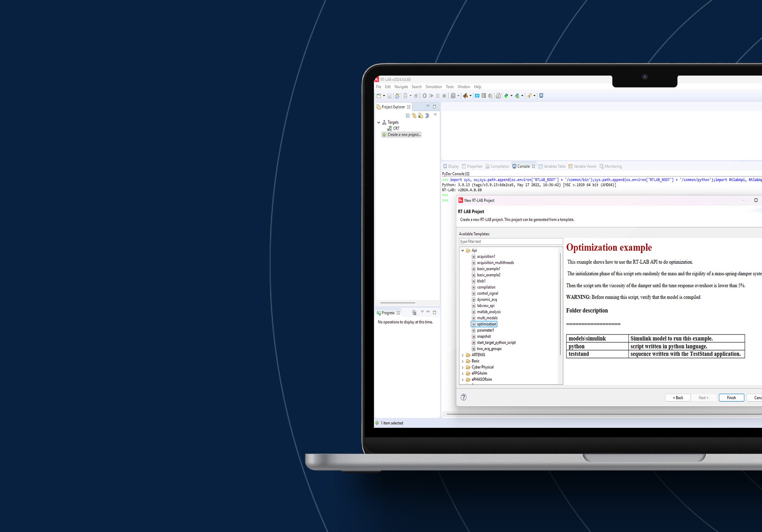The image size is (762, 532).
Task: Switch to the Variables Table tab
Action: click(553, 166)
